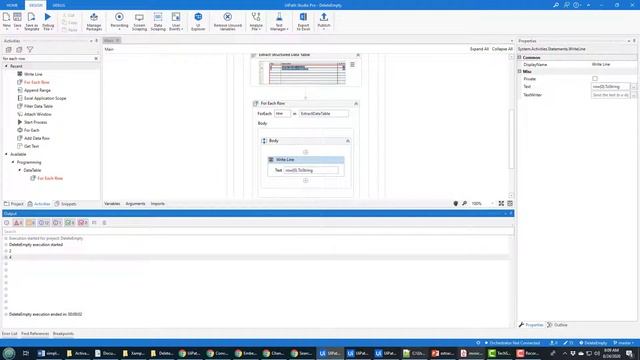Collapse Programming tree node
The width and height of the screenshot is (640, 360).
tap(13, 162)
